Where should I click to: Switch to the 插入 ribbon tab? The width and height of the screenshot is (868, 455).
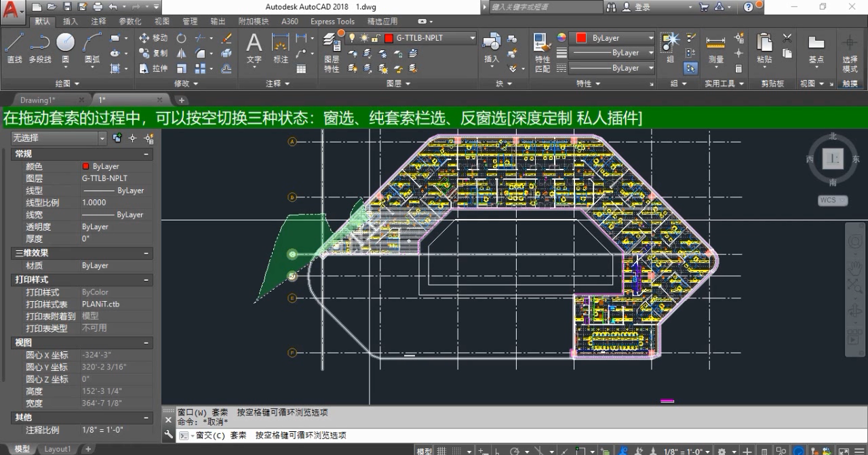71,21
